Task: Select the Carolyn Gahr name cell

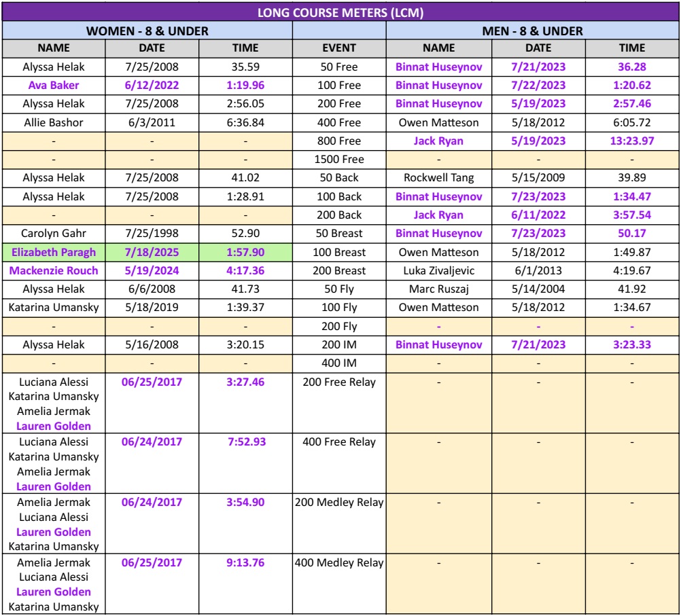Action: [53, 234]
